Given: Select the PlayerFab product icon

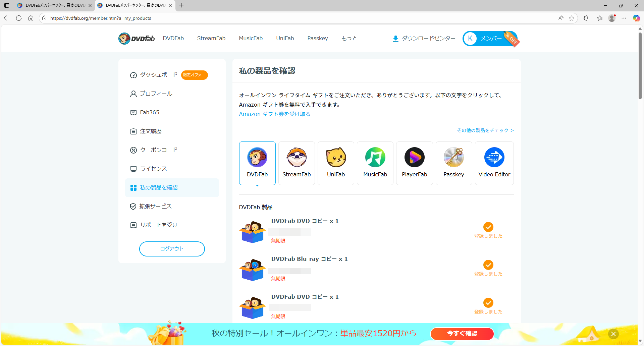Looking at the screenshot, I should pos(414,158).
